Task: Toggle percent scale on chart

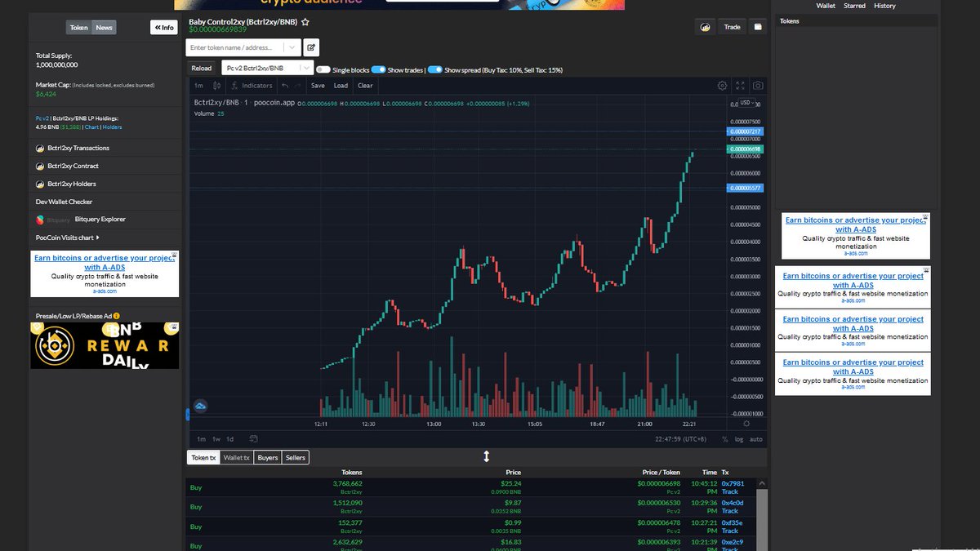Action: pos(724,439)
